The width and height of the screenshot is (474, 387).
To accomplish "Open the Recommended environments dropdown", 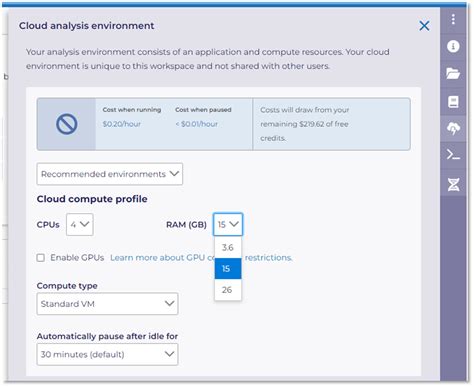I will tap(110, 174).
